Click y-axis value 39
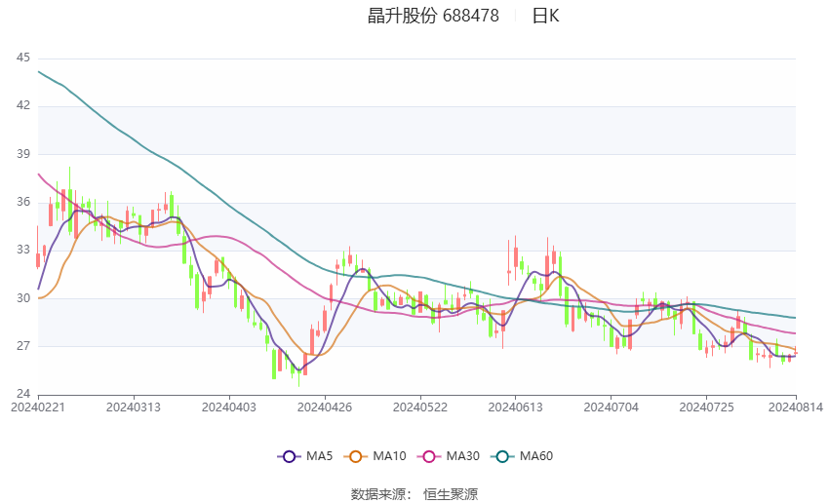This screenshot has width=829, height=504. pyautogui.click(x=23, y=154)
